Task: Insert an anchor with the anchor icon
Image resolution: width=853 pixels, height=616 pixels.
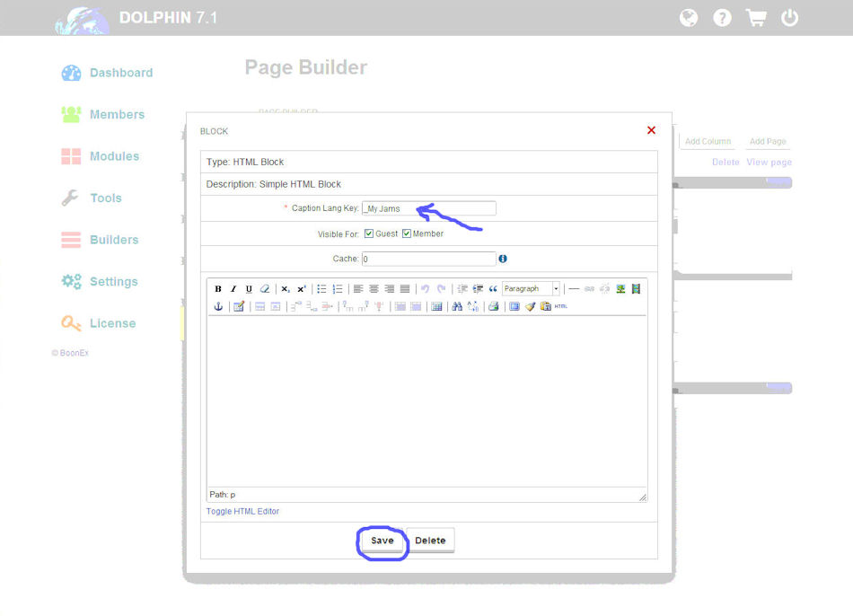Action: tap(218, 306)
